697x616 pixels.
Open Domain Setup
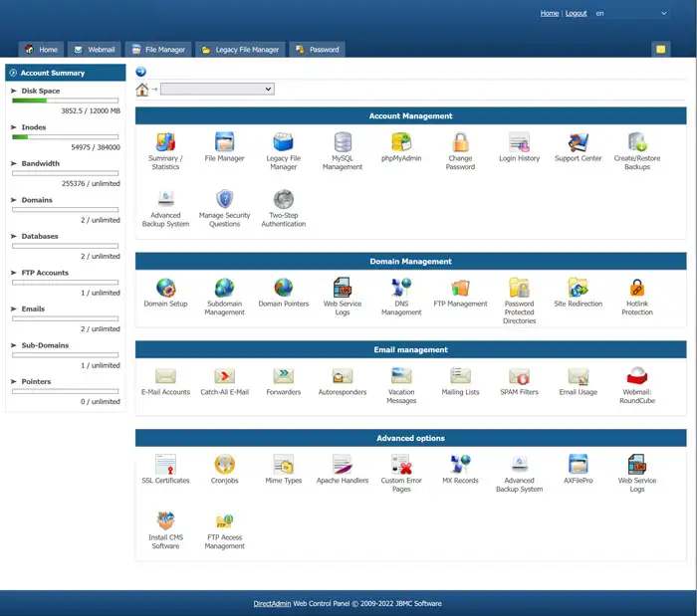(x=165, y=293)
